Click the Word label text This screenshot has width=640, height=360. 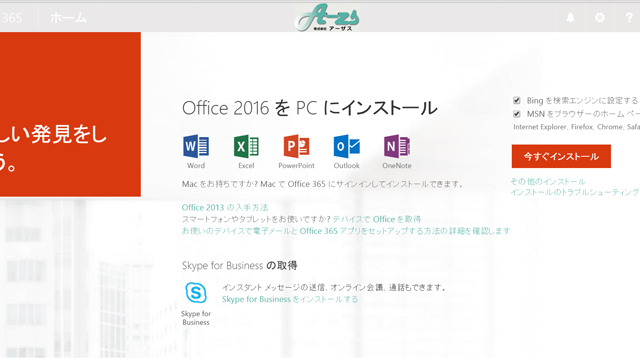pos(196,166)
